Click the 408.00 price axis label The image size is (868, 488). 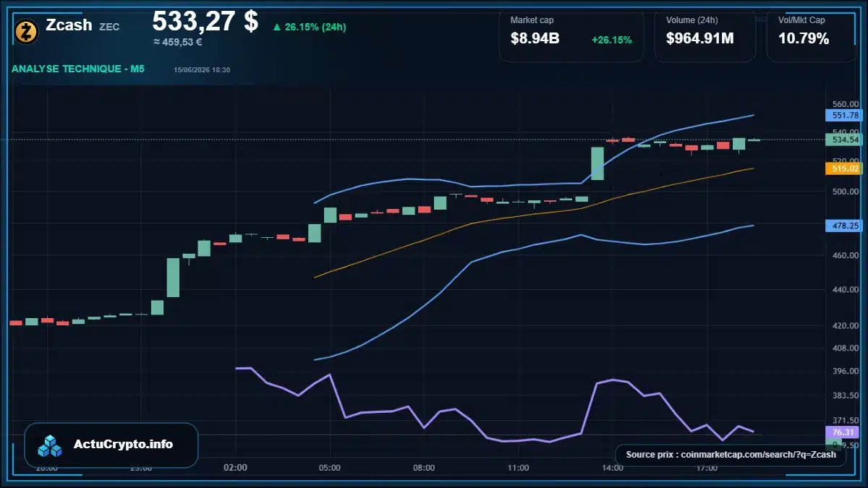[845, 348]
